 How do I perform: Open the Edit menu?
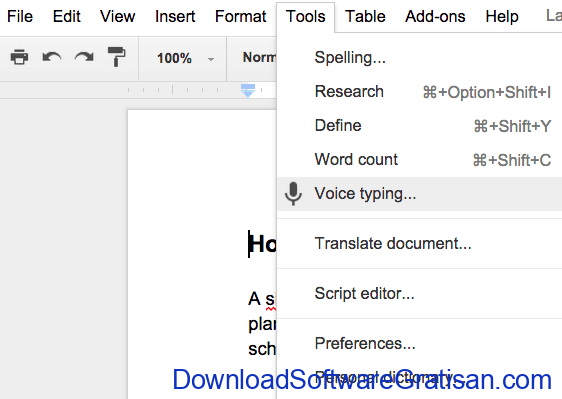(x=67, y=16)
